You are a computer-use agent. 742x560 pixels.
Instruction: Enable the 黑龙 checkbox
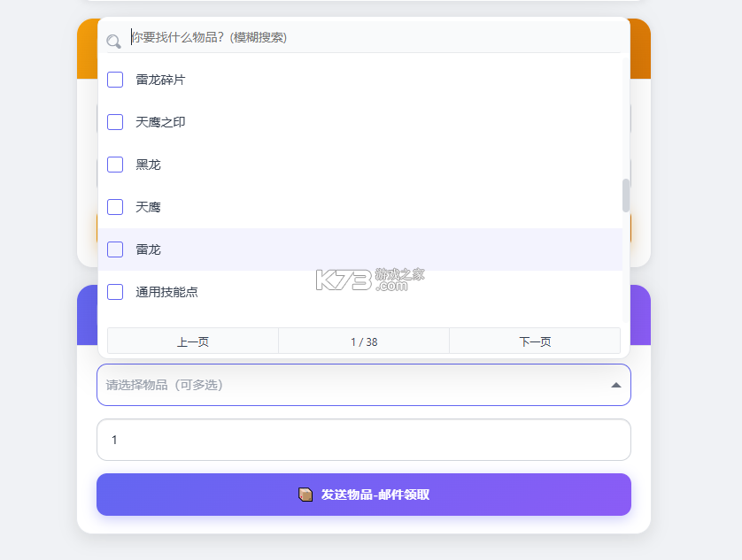click(115, 165)
